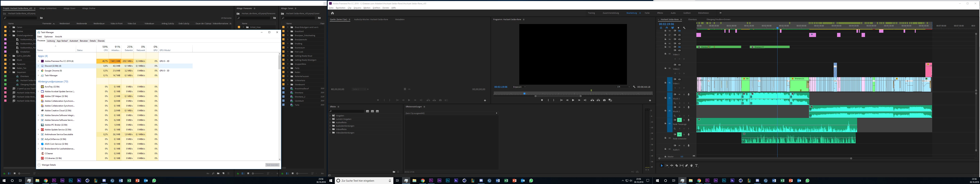This screenshot has height=184, width=980.
Task: Click the Home icon in Premiere
Action: pyautogui.click(x=332, y=13)
